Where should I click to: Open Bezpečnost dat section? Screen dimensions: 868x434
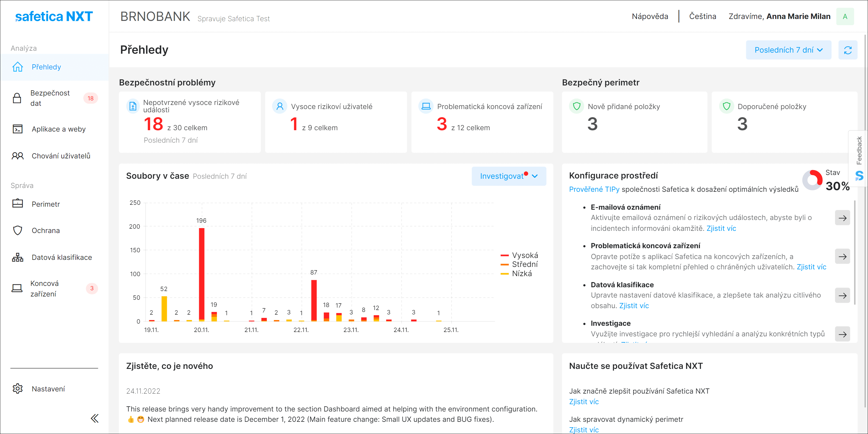coord(55,98)
